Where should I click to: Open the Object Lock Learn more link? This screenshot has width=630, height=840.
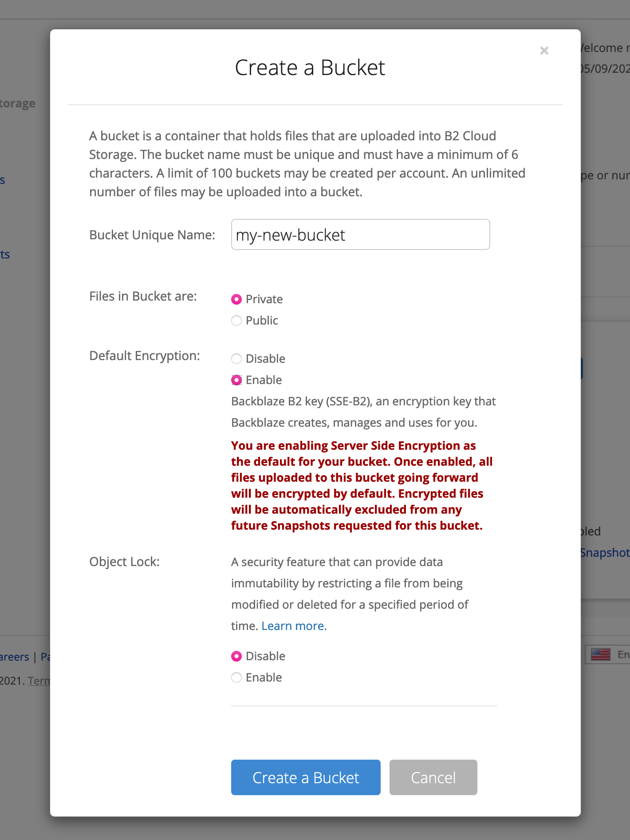click(294, 626)
